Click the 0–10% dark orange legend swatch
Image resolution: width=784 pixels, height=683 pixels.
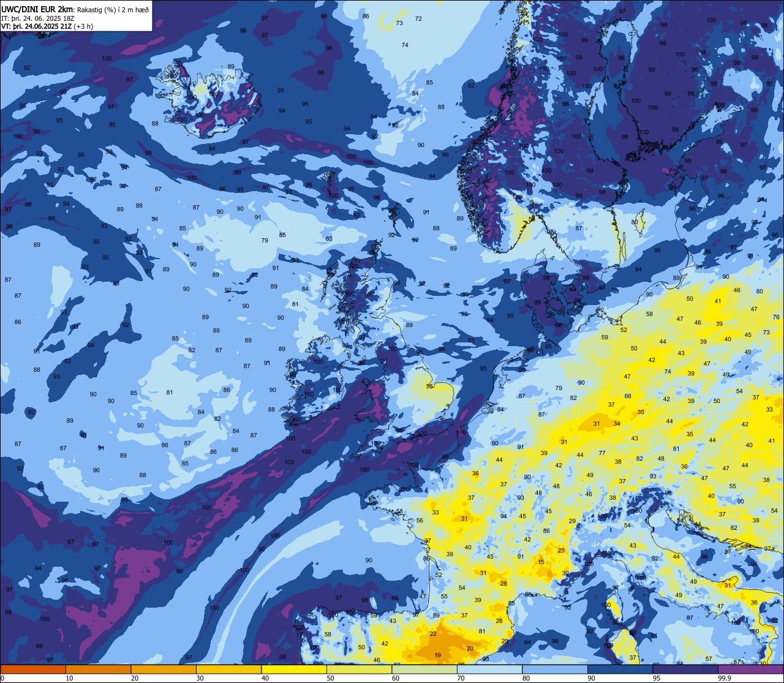pos(33,670)
